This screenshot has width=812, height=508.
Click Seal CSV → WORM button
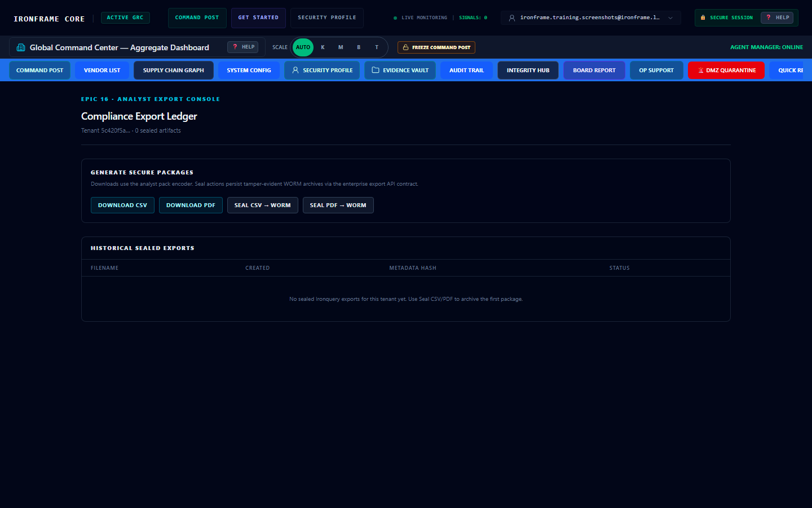[263, 205]
